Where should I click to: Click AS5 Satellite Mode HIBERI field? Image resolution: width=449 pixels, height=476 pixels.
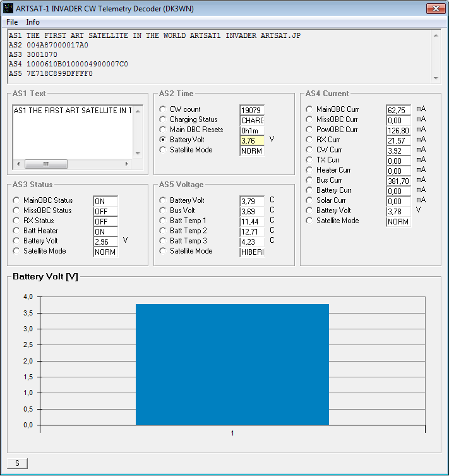[x=252, y=252]
